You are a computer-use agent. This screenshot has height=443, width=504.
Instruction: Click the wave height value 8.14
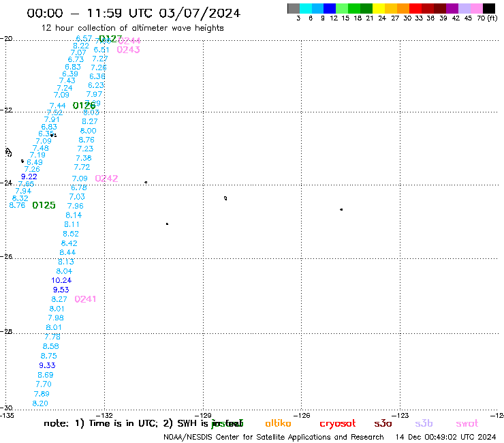pyautogui.click(x=74, y=215)
